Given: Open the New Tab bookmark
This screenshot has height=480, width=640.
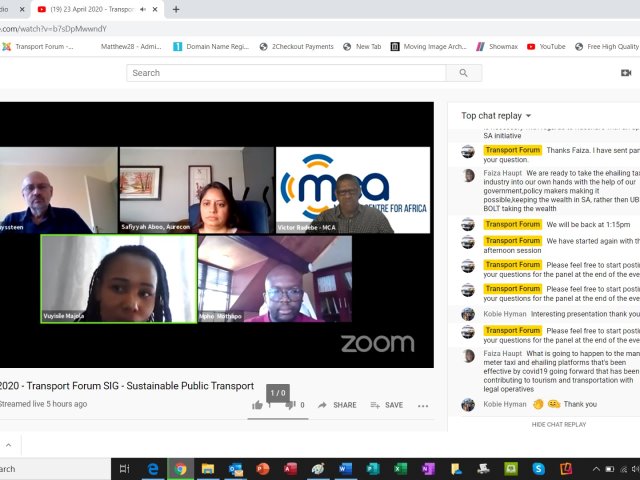Looking at the screenshot, I should 362,47.
